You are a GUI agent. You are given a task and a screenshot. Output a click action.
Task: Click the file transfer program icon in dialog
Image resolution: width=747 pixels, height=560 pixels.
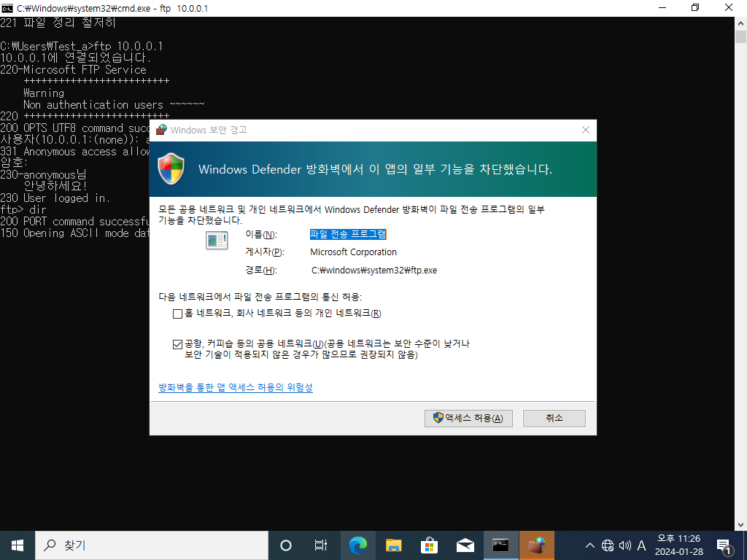[x=217, y=240]
